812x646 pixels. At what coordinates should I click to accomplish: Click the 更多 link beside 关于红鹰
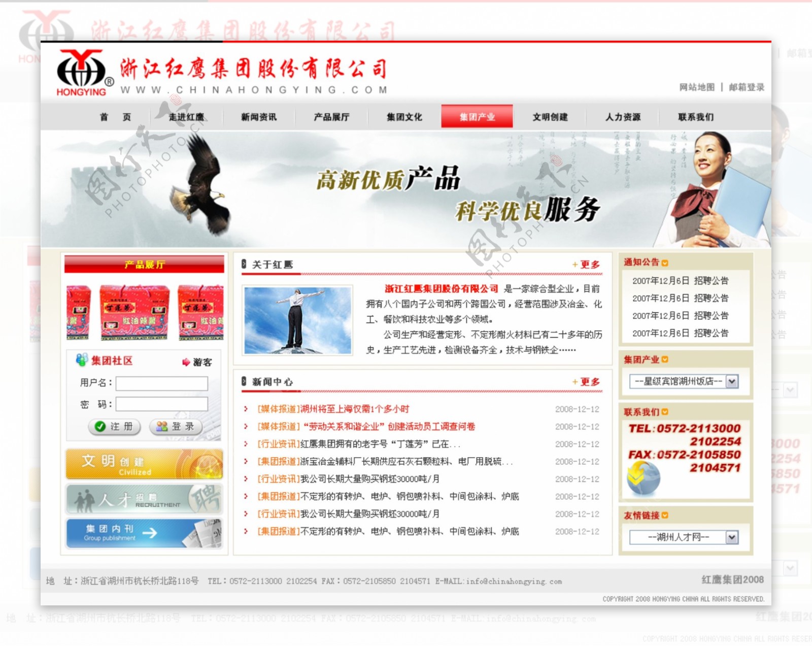pyautogui.click(x=586, y=265)
